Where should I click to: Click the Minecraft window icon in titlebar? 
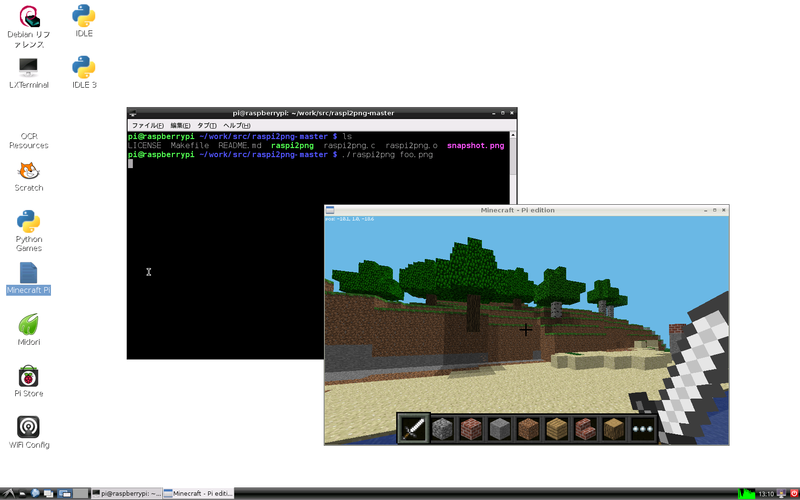coord(330,210)
